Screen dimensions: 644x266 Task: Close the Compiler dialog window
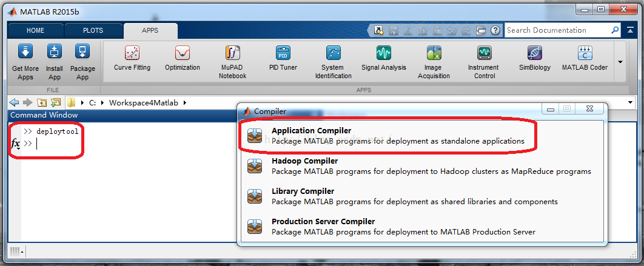pyautogui.click(x=590, y=109)
